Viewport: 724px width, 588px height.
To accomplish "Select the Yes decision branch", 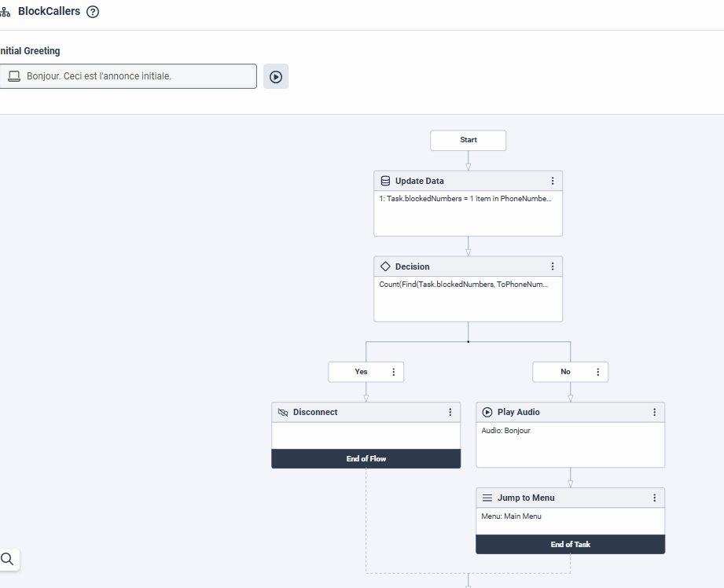I will (361, 372).
